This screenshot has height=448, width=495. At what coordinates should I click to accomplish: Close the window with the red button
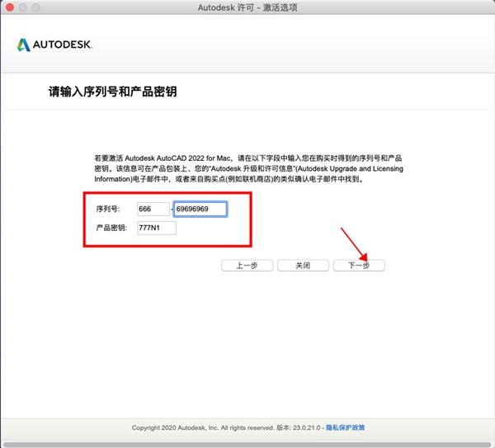[10, 7]
